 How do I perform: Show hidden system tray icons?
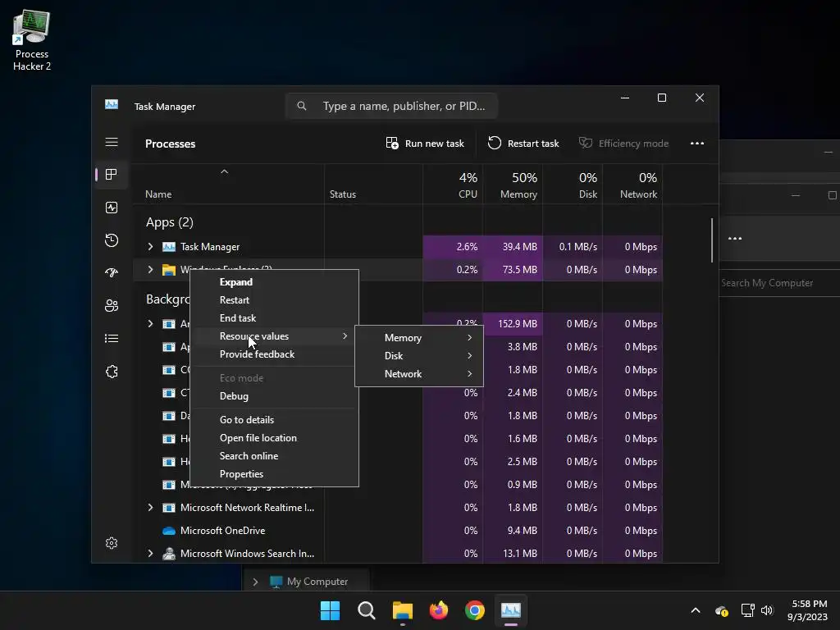(x=696, y=610)
